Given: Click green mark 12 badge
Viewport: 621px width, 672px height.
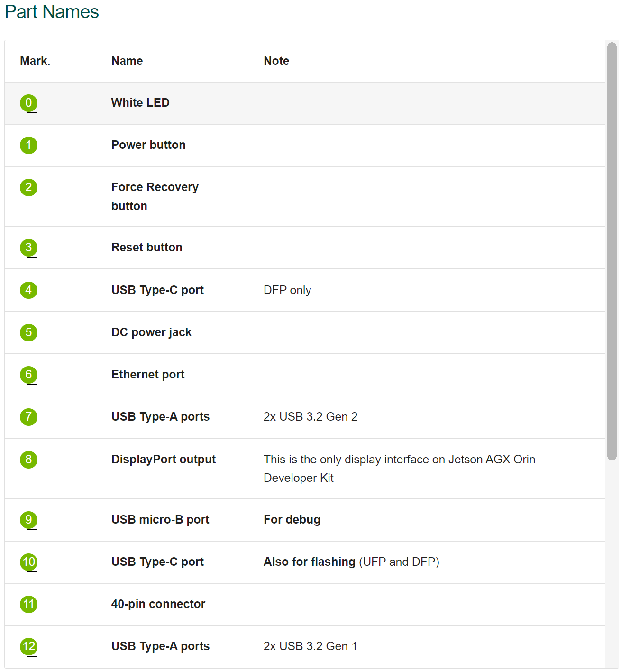Looking at the screenshot, I should tap(28, 646).
